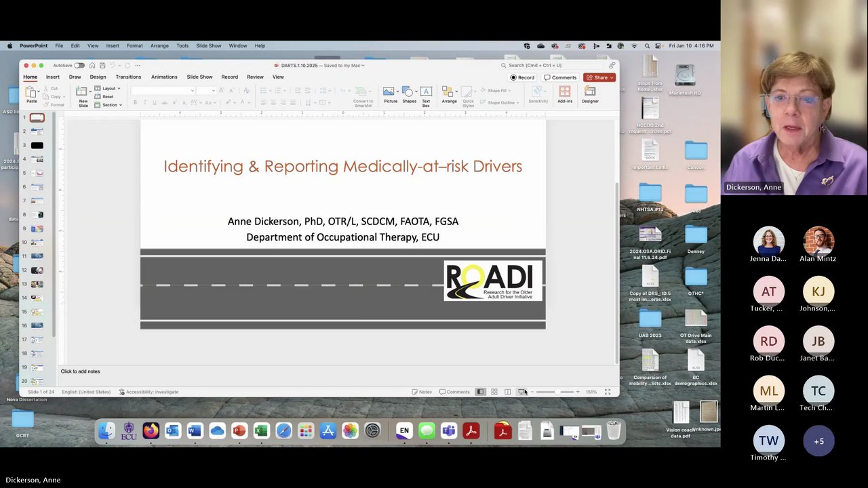Open the Draw ribbon tab
Screen dimensions: 868x488
click(x=75, y=77)
